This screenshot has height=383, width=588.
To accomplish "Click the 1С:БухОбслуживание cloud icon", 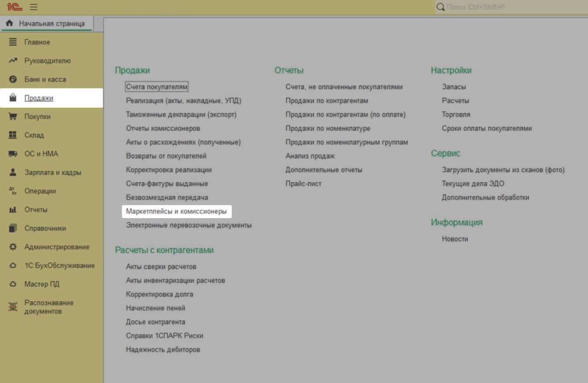I will [x=13, y=265].
